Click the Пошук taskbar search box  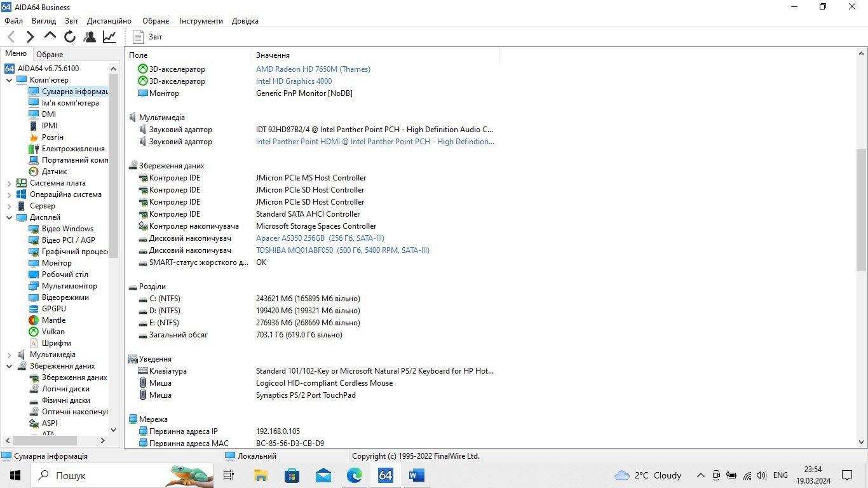click(x=122, y=475)
